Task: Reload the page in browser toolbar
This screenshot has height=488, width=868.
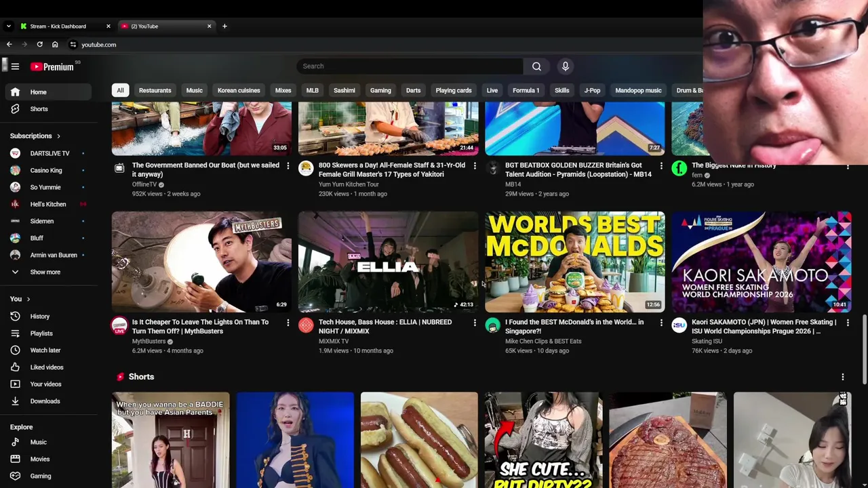Action: tap(39, 45)
